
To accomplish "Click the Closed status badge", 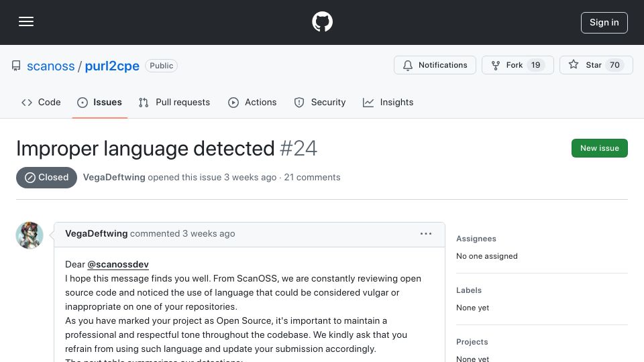I will 46,177.
